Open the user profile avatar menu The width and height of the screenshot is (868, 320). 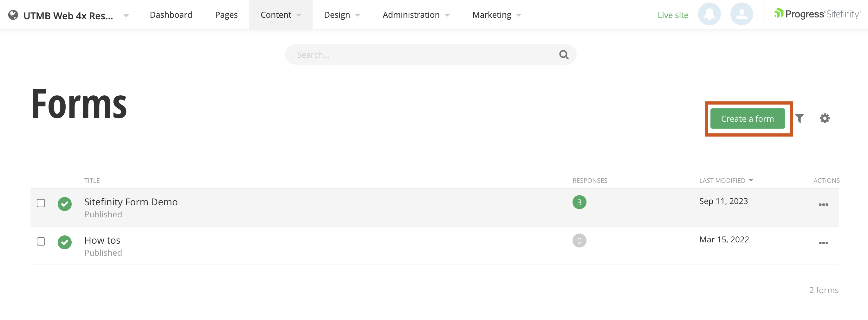(x=741, y=15)
